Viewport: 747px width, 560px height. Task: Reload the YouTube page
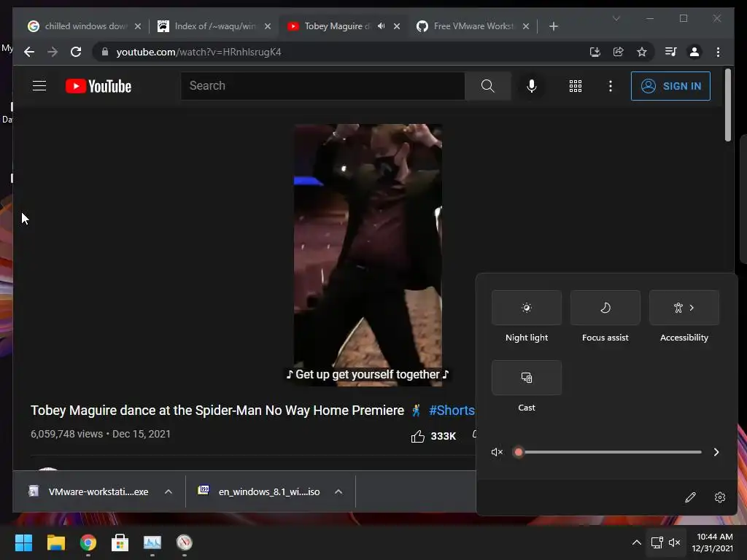point(76,52)
